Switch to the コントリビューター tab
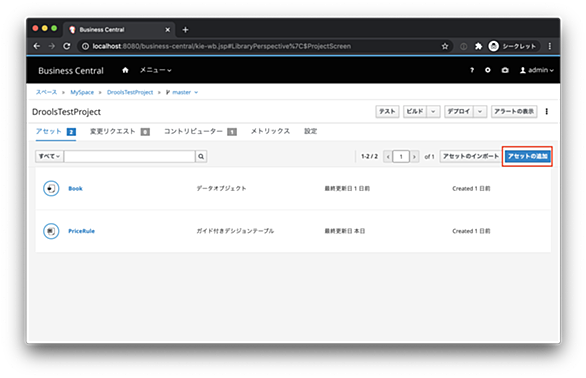The width and height of the screenshot is (586, 378). click(x=200, y=131)
